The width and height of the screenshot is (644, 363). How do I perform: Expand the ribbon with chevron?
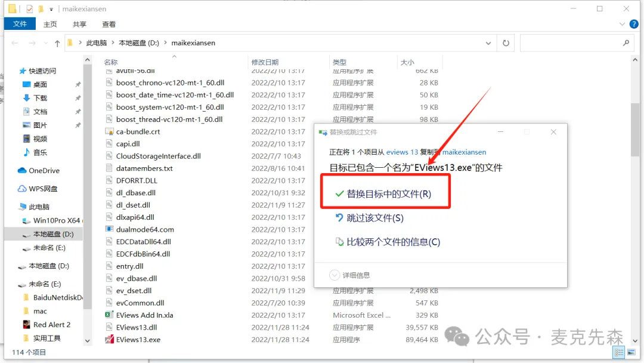(622, 24)
